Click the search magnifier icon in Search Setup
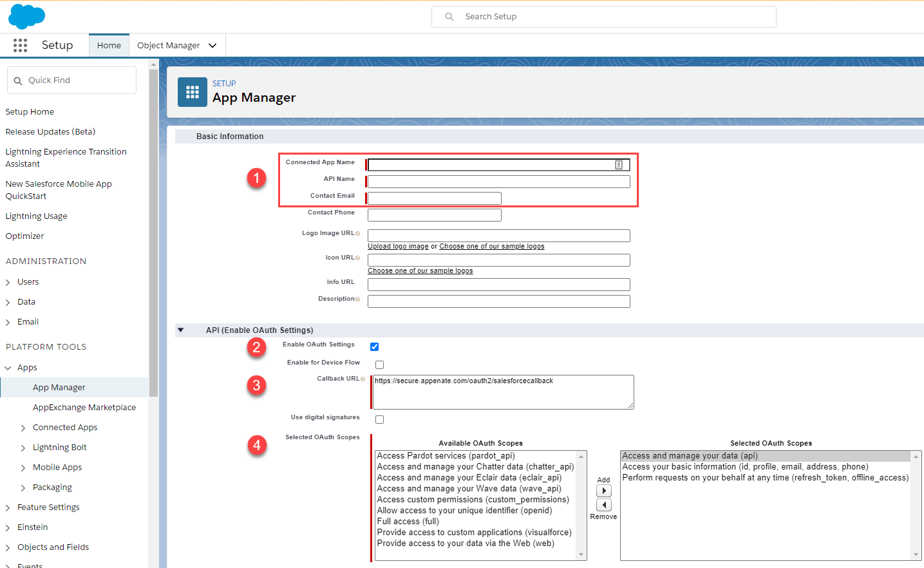Image resolution: width=924 pixels, height=568 pixels. pos(449,17)
